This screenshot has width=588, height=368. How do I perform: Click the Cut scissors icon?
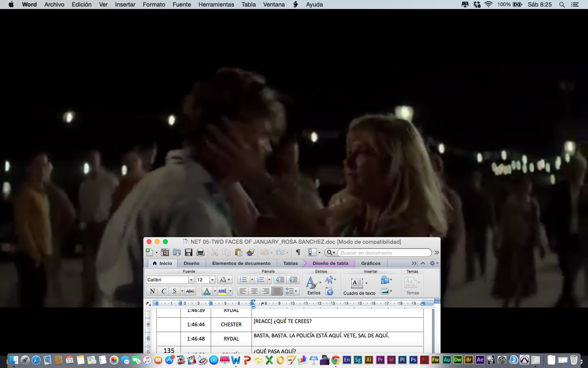(215, 252)
